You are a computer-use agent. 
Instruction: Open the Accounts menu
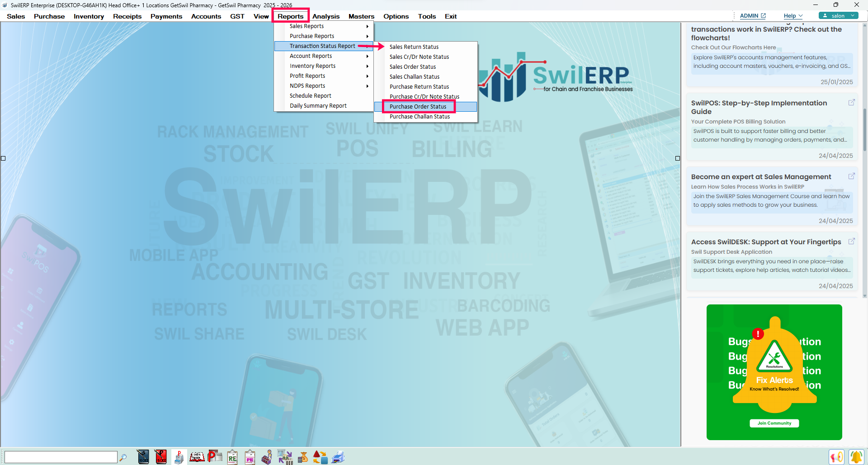pyautogui.click(x=206, y=16)
